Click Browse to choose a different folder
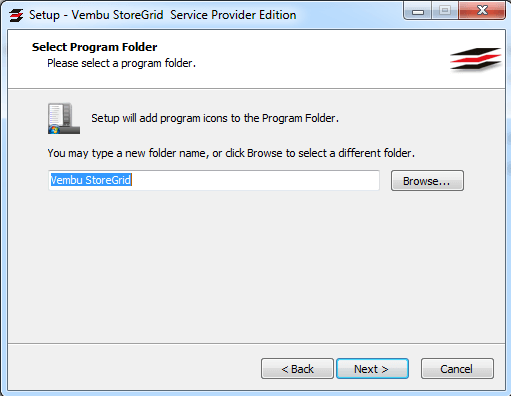Viewport: 511px width, 396px height. click(427, 181)
